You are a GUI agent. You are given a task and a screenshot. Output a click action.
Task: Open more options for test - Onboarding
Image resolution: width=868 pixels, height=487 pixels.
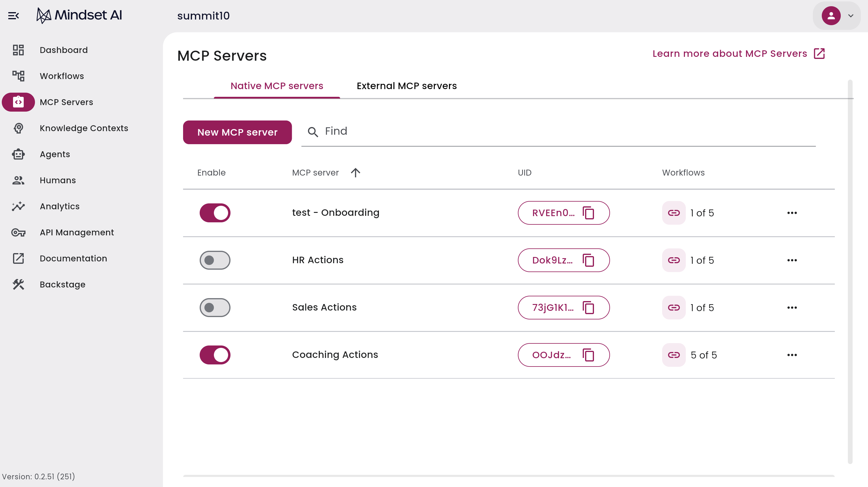(x=792, y=213)
